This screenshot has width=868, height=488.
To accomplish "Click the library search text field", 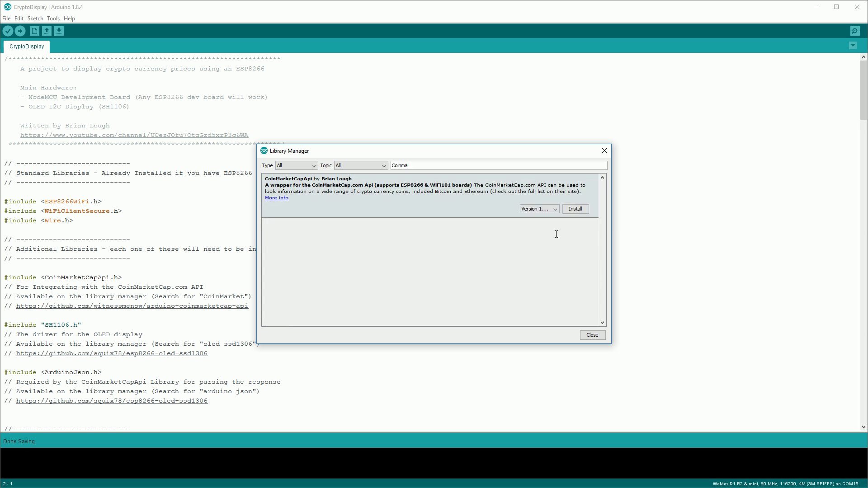I will pos(498,165).
